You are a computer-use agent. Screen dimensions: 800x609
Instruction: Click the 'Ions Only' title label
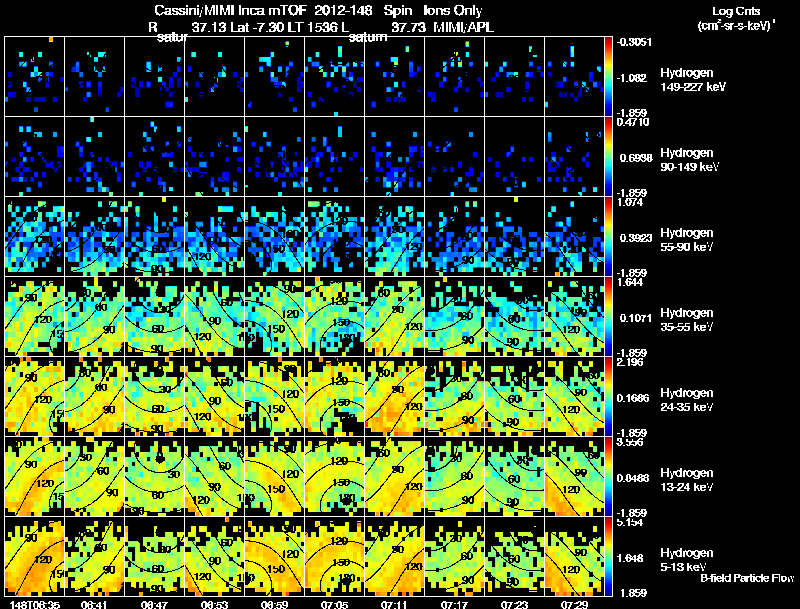coord(453,10)
